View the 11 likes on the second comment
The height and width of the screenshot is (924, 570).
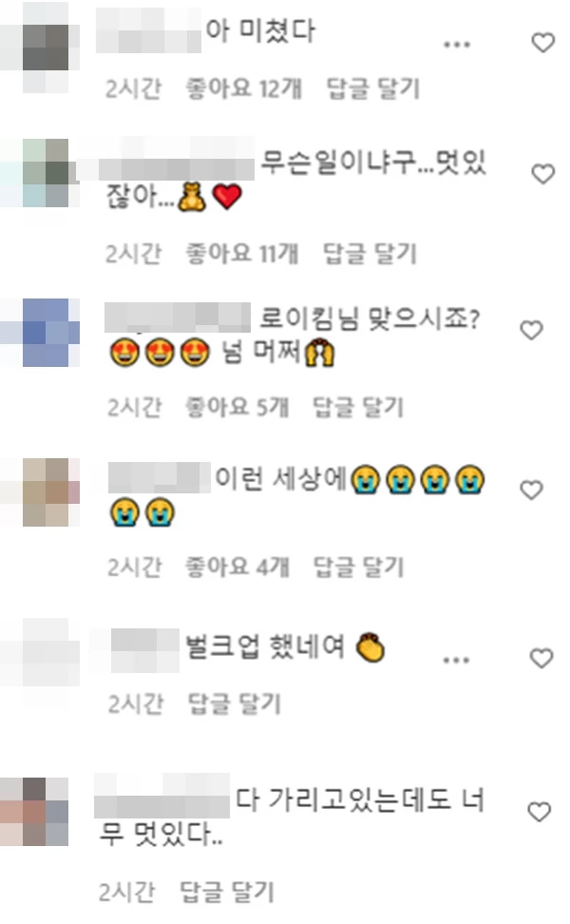tap(242, 254)
